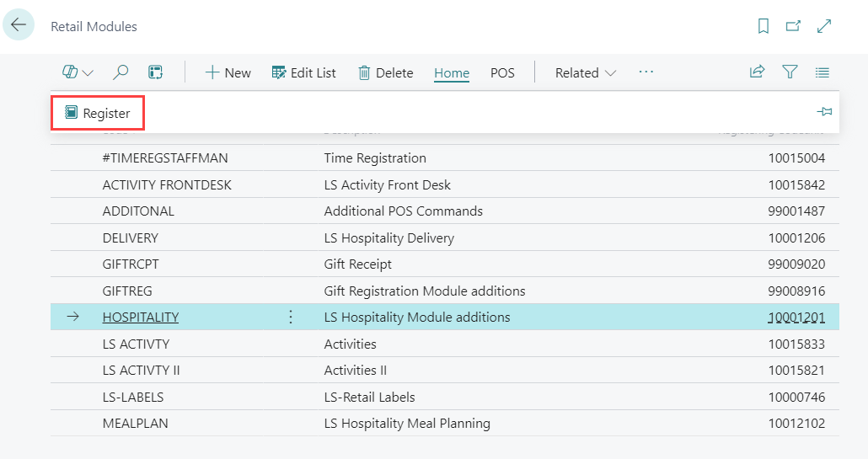Pin the action bar

[x=825, y=112]
